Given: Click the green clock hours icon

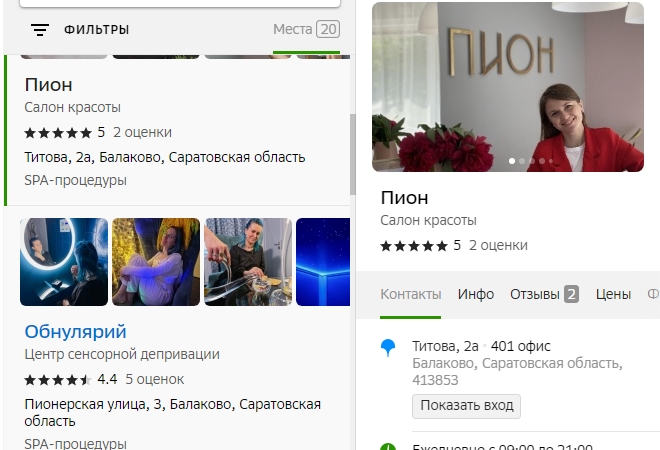Looking at the screenshot, I should (388, 446).
